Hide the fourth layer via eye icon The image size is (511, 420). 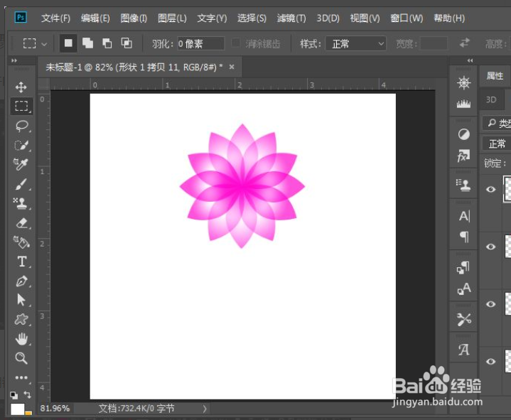tap(491, 361)
